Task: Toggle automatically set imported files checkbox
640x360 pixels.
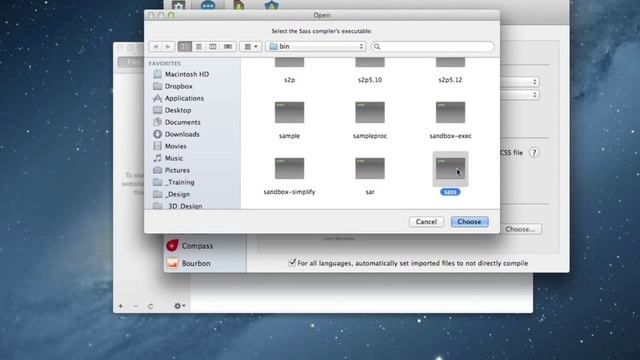Action: [292, 263]
